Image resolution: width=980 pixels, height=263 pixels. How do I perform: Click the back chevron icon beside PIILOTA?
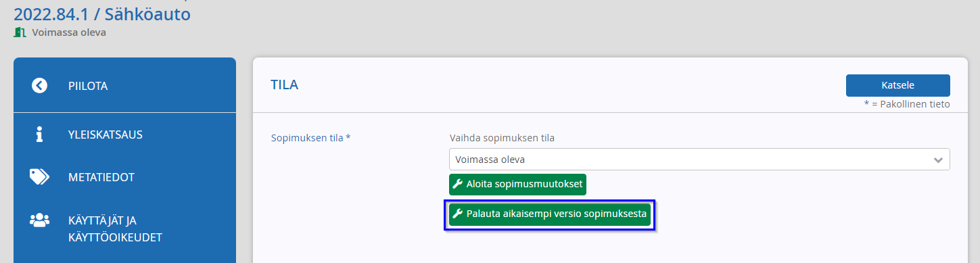(40, 85)
